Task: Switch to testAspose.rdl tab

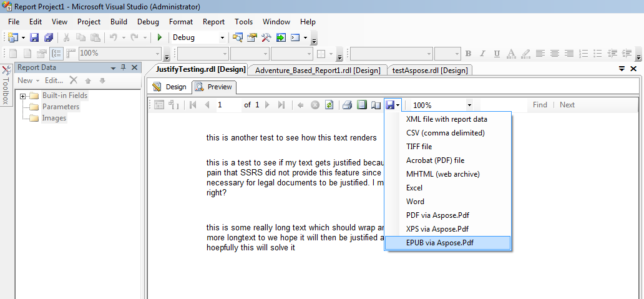Action: [x=430, y=71]
